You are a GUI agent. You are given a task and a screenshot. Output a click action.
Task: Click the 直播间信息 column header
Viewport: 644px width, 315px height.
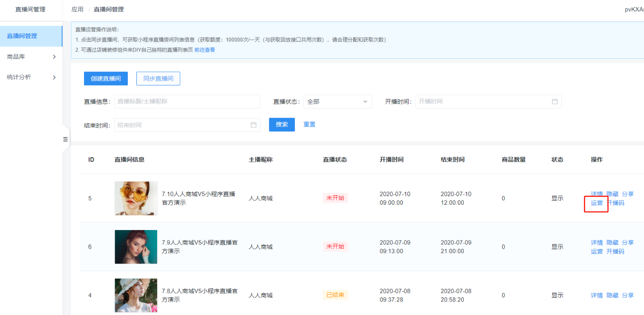130,160
